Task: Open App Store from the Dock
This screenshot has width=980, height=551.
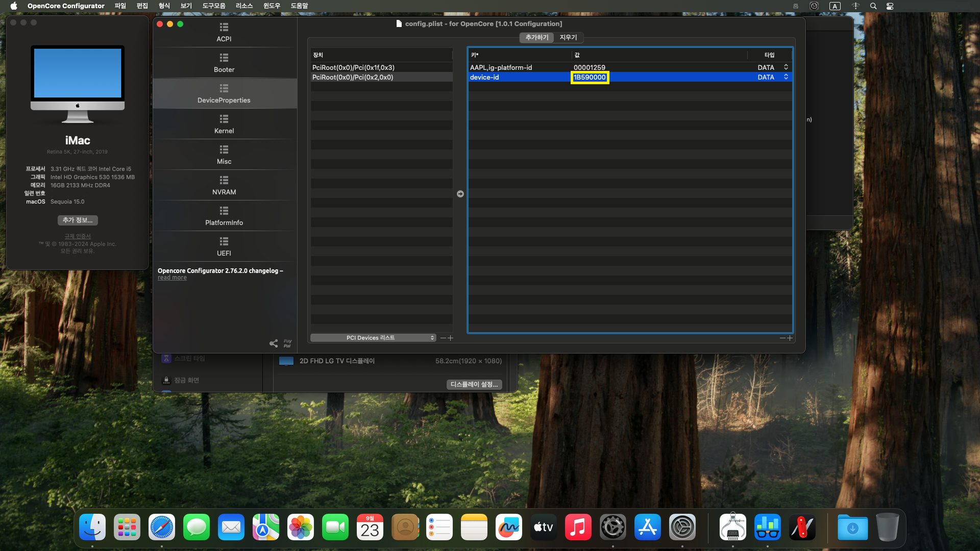Action: tap(648, 527)
